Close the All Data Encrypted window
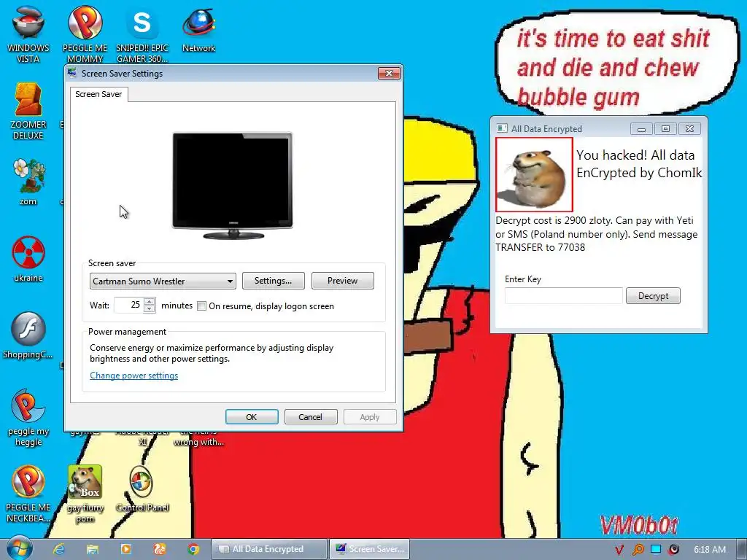The image size is (747, 560). (x=689, y=128)
